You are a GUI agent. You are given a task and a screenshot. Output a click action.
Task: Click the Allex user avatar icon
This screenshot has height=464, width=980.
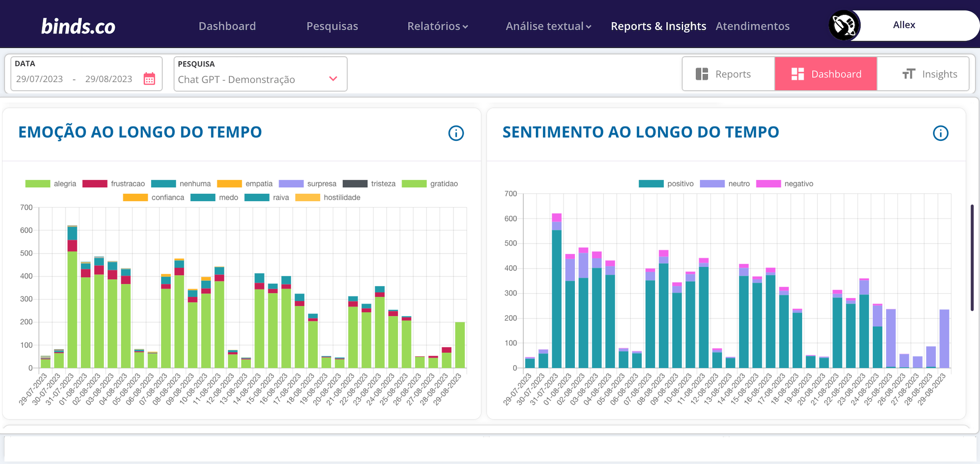pyautogui.click(x=844, y=25)
